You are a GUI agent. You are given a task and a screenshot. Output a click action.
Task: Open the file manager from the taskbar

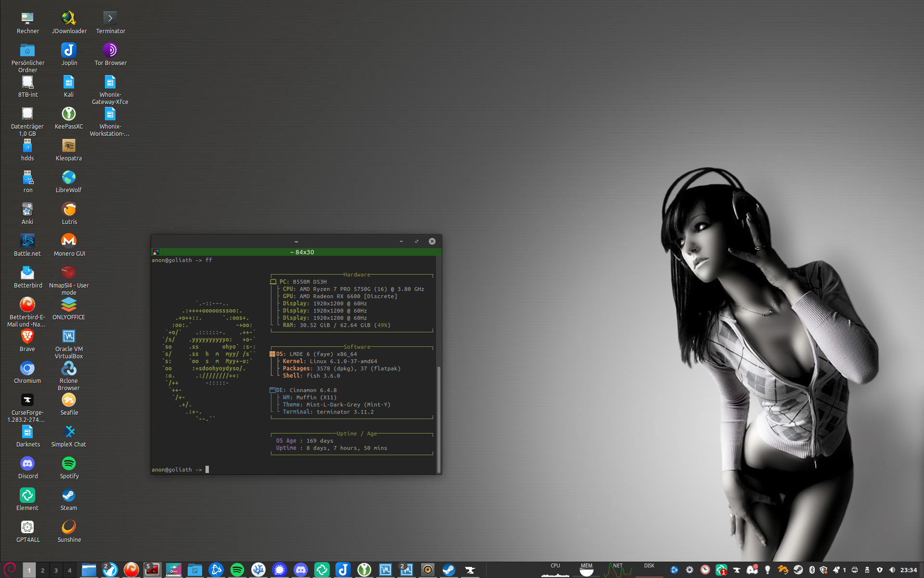(89, 570)
